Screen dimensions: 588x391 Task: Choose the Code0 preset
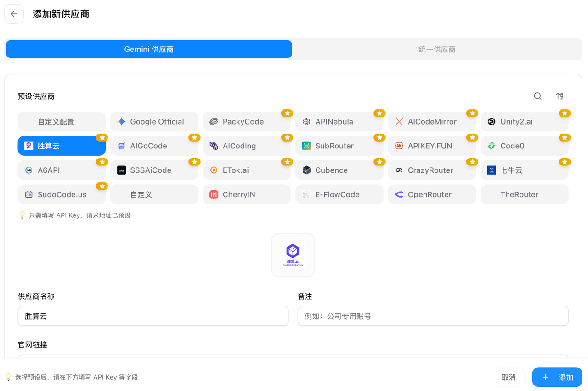[525, 146]
